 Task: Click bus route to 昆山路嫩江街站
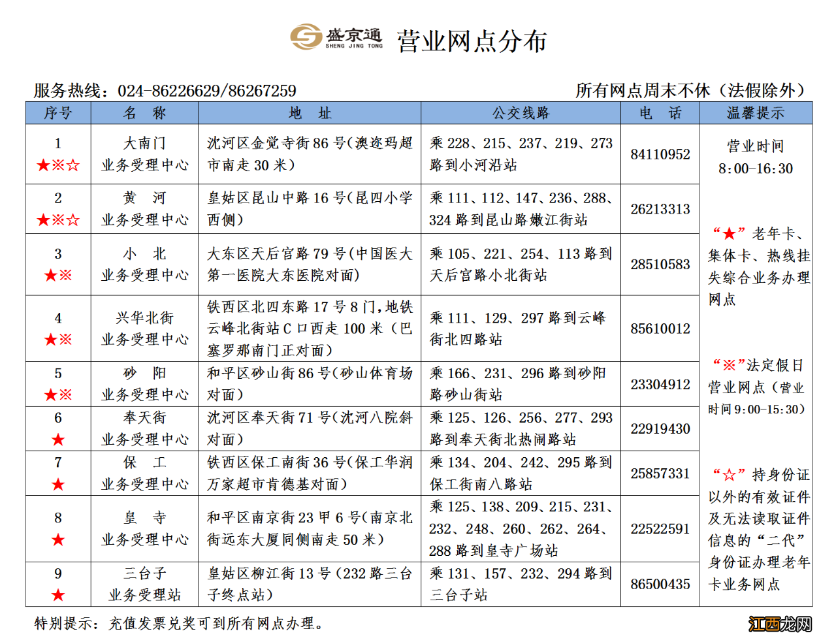click(521, 209)
